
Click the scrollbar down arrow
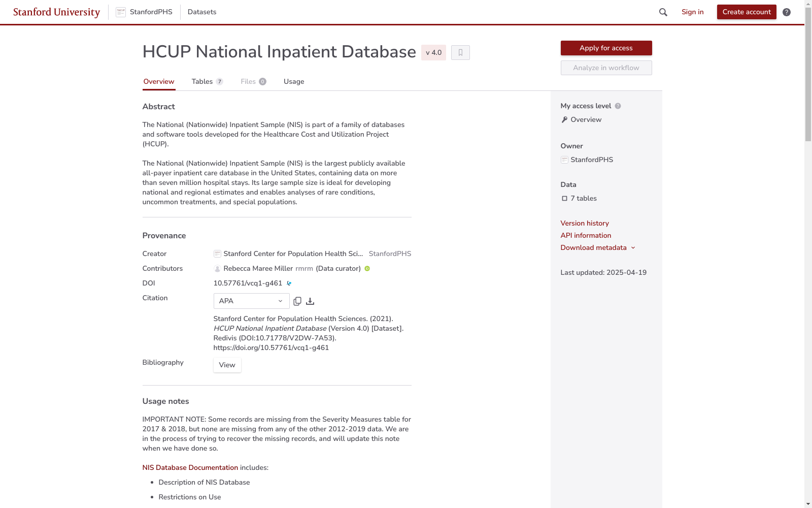click(x=808, y=504)
